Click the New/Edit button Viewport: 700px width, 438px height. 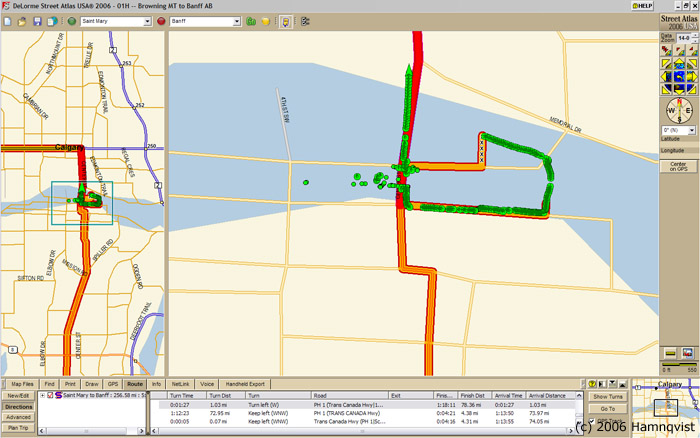18,396
